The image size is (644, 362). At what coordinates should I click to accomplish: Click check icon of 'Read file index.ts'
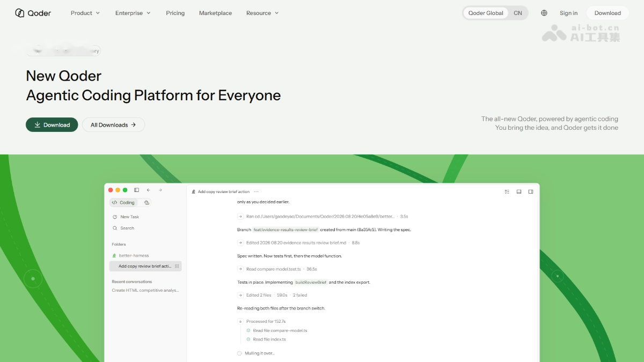pos(248,339)
